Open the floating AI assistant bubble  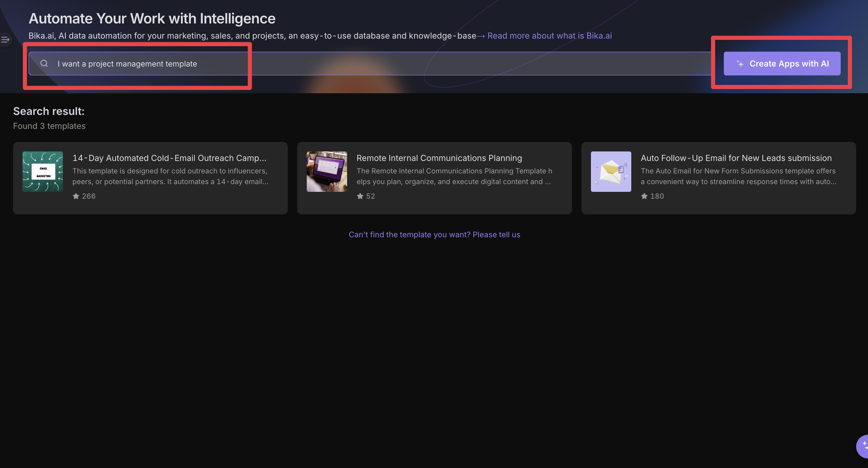click(863, 446)
